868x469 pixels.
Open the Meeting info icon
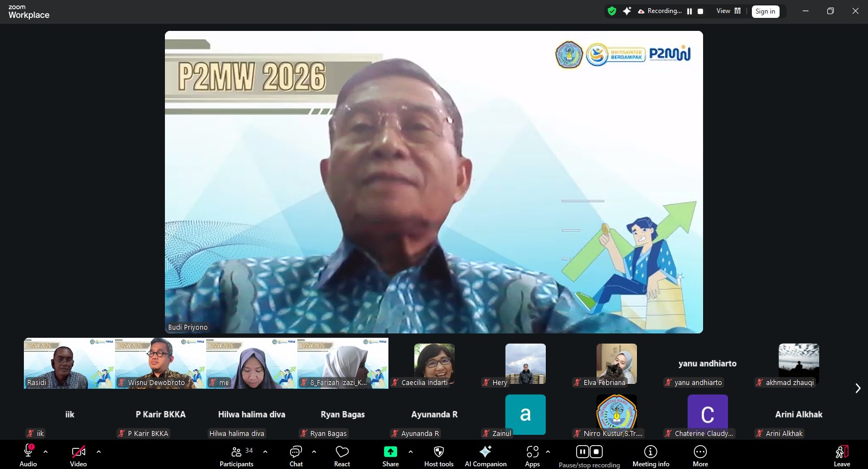[650, 452]
